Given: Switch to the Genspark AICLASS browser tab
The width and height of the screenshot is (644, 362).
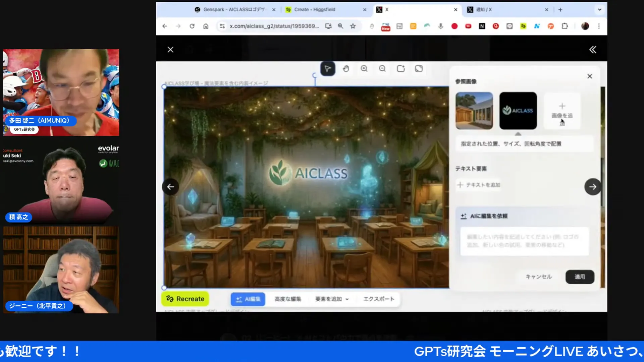Looking at the screenshot, I should tap(234, 10).
